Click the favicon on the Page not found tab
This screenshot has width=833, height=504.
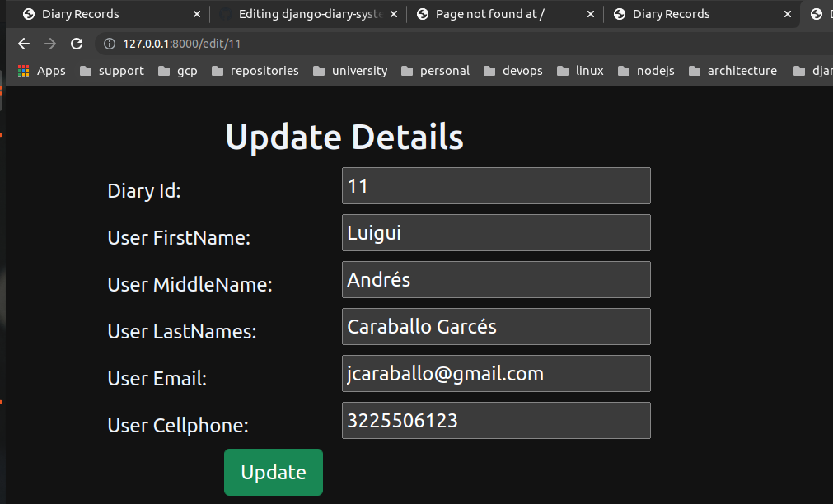click(422, 13)
